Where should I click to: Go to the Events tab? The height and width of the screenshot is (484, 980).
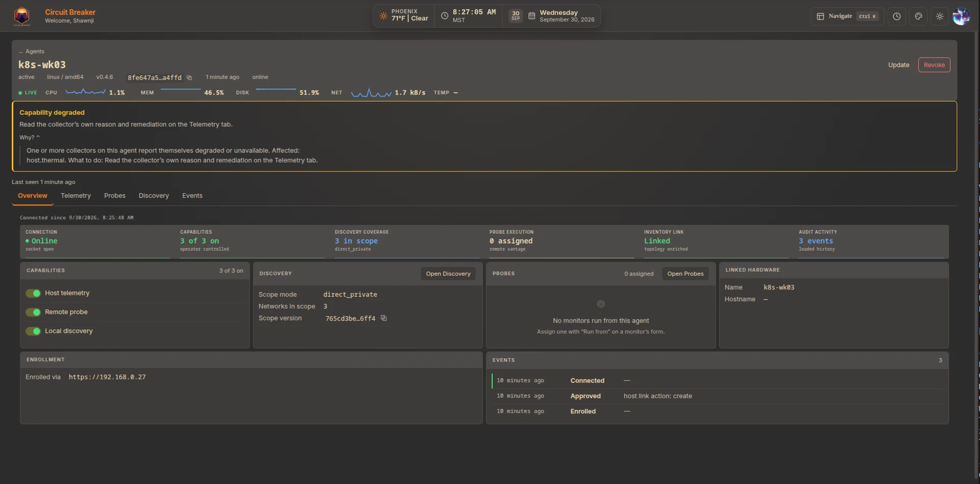(192, 196)
